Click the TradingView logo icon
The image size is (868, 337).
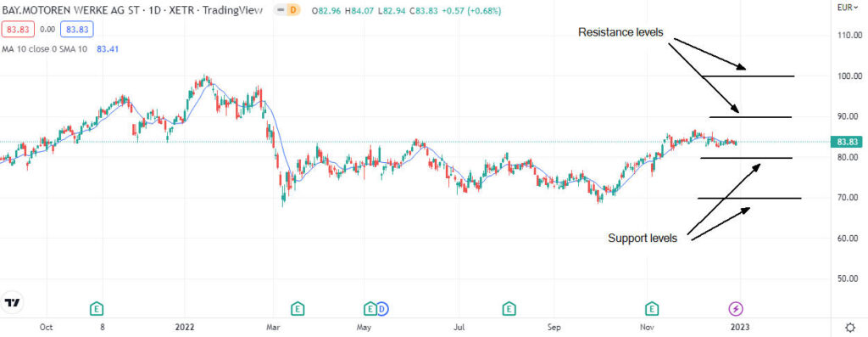[x=12, y=303]
